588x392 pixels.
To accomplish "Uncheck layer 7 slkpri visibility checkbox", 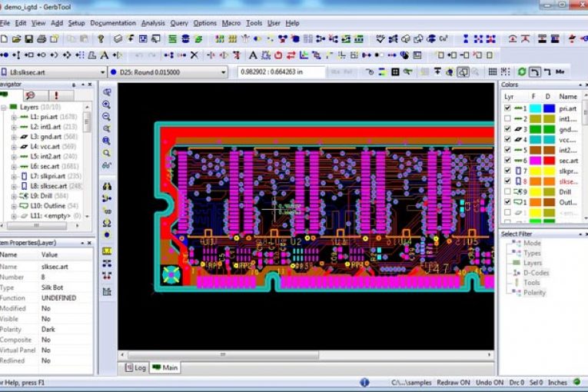I will click(507, 171).
